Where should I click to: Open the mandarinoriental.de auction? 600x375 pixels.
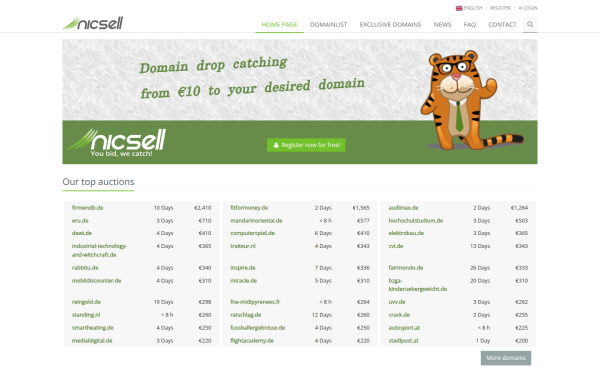point(256,221)
